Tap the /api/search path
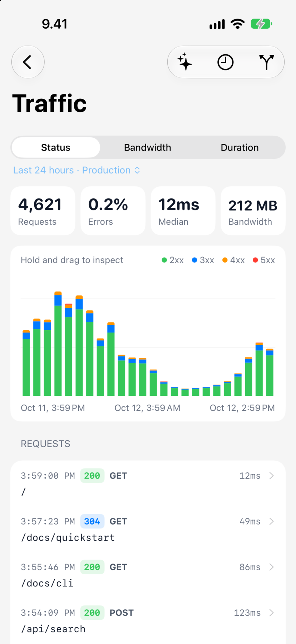Screen dimensions: 296x644 click(x=53, y=629)
